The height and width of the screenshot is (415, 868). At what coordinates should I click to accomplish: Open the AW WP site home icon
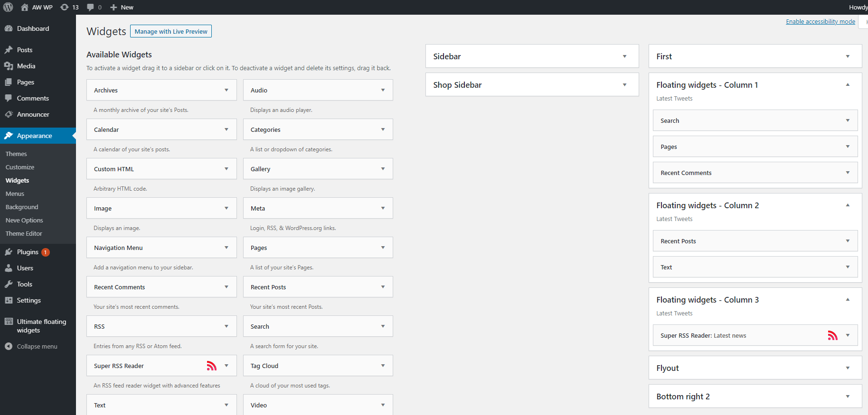(25, 7)
